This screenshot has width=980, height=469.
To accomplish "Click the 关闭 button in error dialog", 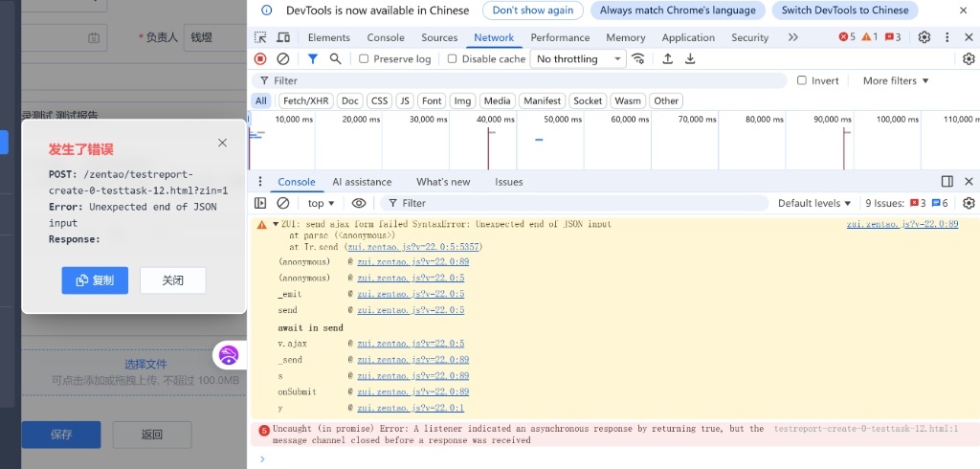I will (172, 280).
